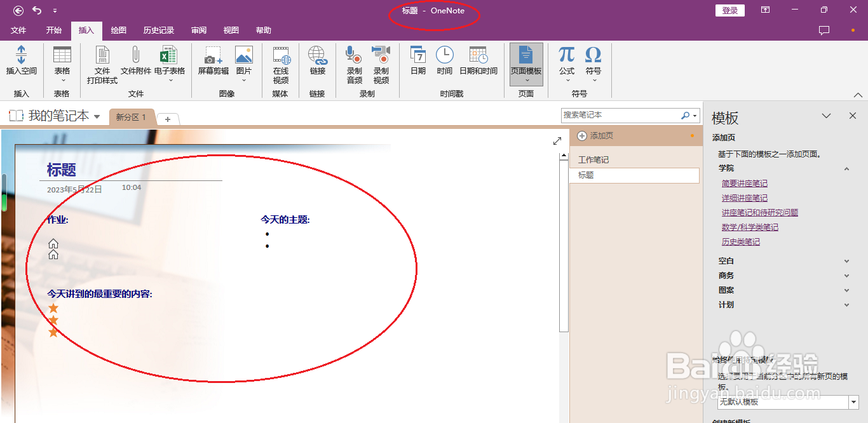Click the search magnifier icon
Image resolution: width=868 pixels, height=423 pixels.
[x=685, y=116]
